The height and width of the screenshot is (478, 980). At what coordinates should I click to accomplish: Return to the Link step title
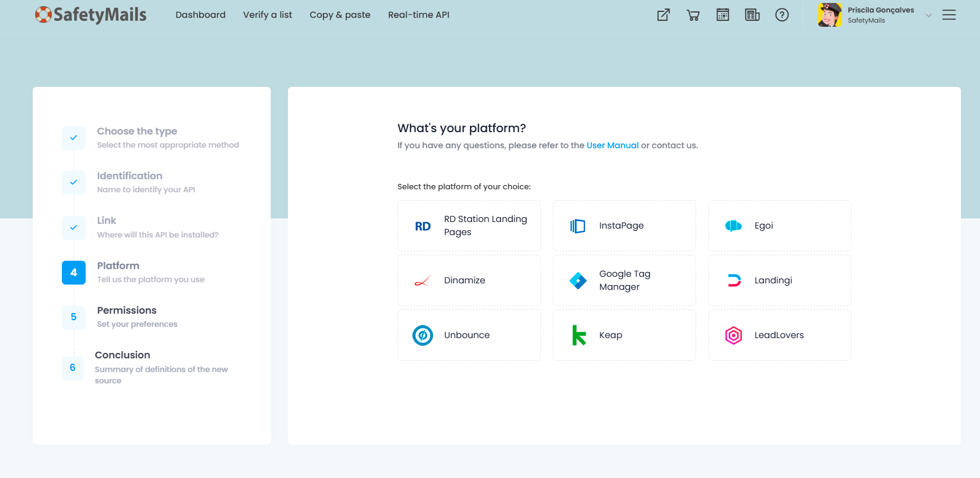coord(107,220)
